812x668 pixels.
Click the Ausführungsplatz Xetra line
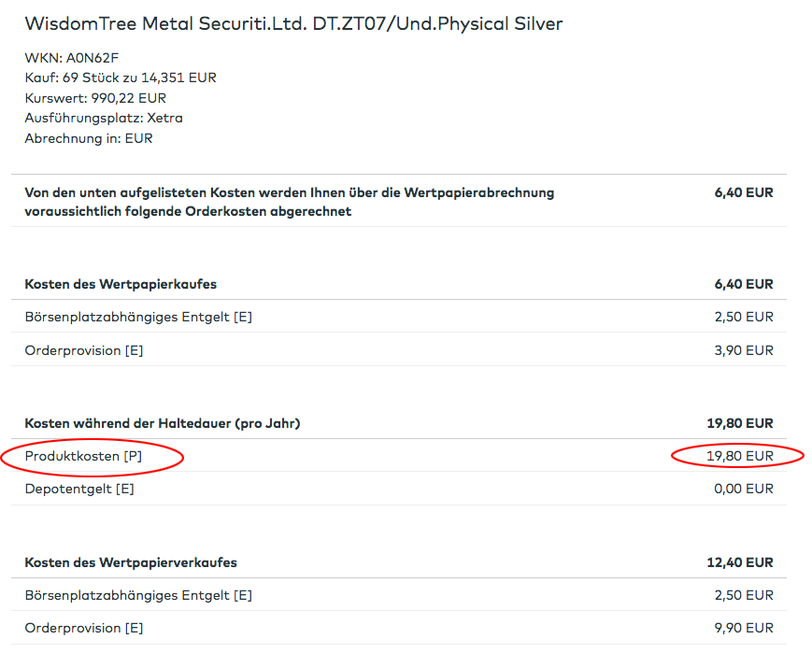coord(104,119)
